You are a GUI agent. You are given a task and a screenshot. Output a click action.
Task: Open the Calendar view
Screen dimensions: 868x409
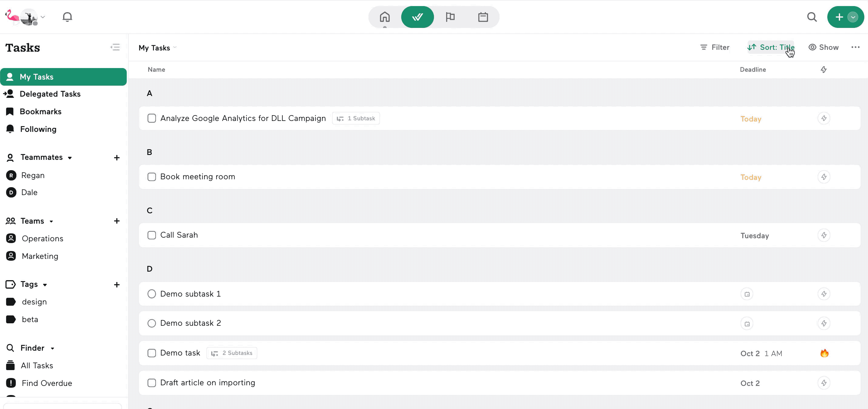(483, 17)
